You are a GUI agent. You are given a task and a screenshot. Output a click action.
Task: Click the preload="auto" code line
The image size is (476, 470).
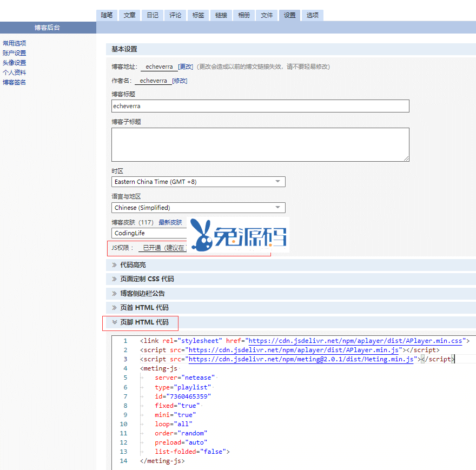point(181,442)
